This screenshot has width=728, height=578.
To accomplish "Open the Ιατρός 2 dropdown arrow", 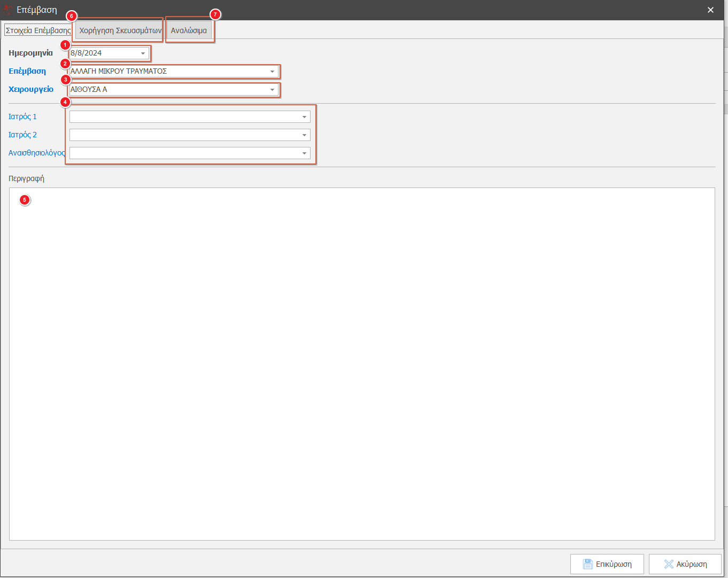I will coord(304,135).
